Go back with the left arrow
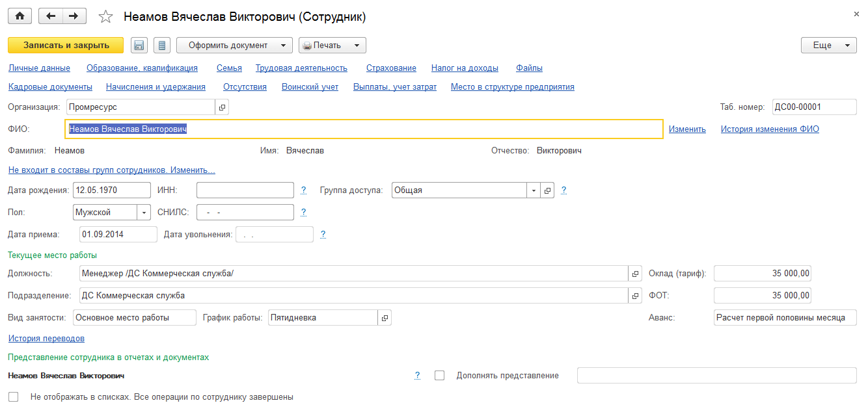The width and height of the screenshot is (868, 416). (51, 16)
